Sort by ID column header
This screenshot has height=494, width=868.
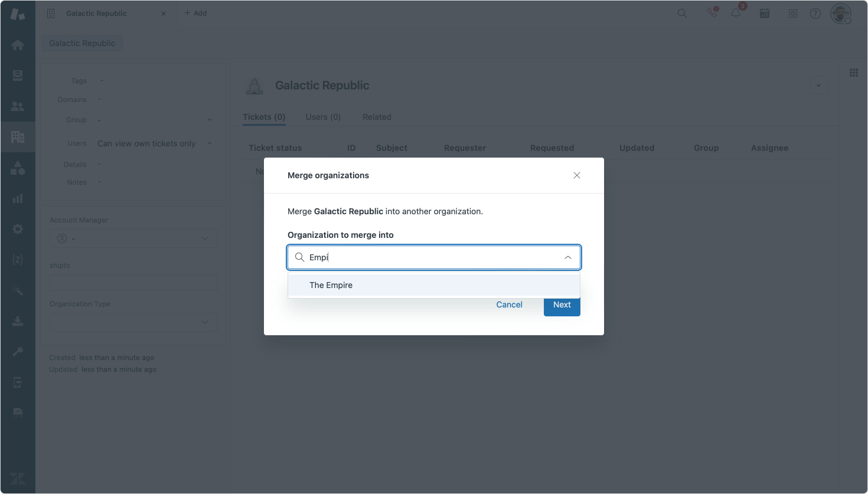351,148
